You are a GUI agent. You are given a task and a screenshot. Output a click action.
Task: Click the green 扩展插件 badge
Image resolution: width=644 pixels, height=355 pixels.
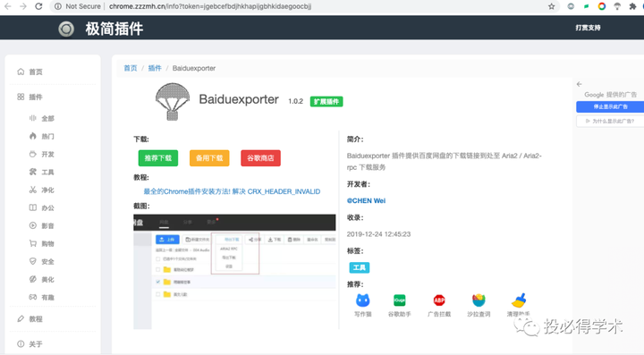pos(326,101)
